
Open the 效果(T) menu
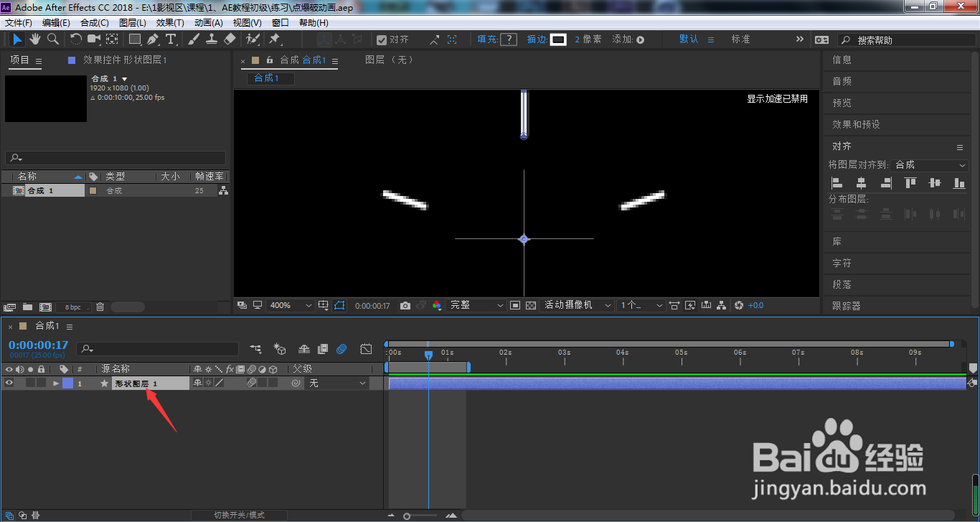coord(170,23)
